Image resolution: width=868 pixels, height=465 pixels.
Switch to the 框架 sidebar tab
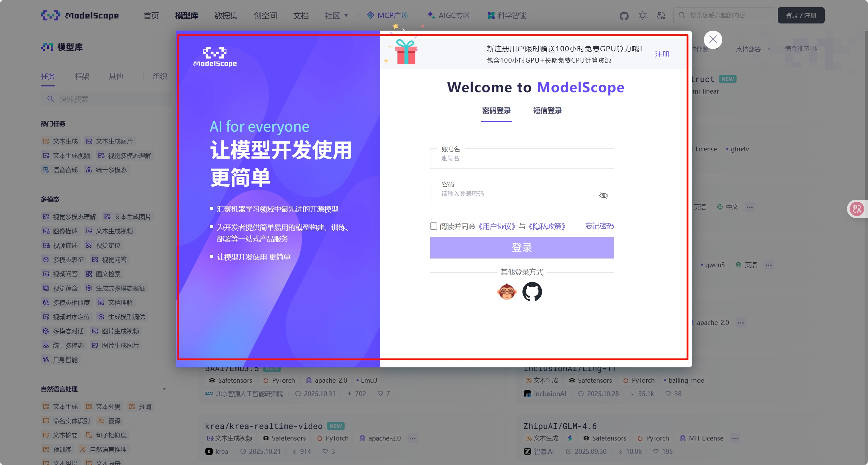[81, 76]
